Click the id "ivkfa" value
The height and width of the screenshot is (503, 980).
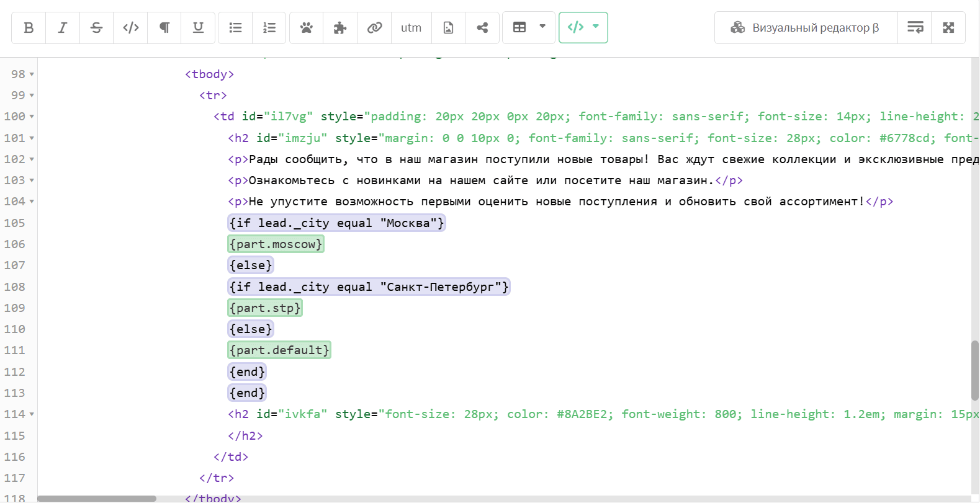pyautogui.click(x=303, y=414)
